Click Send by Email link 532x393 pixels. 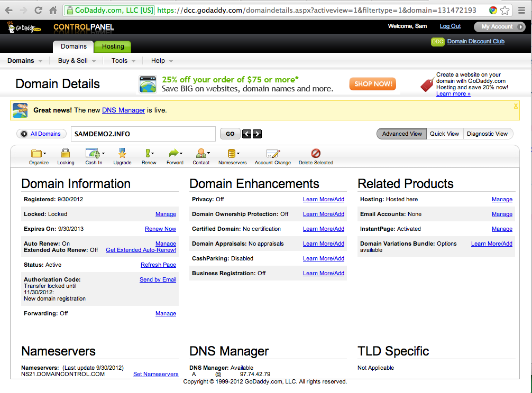coord(158,279)
